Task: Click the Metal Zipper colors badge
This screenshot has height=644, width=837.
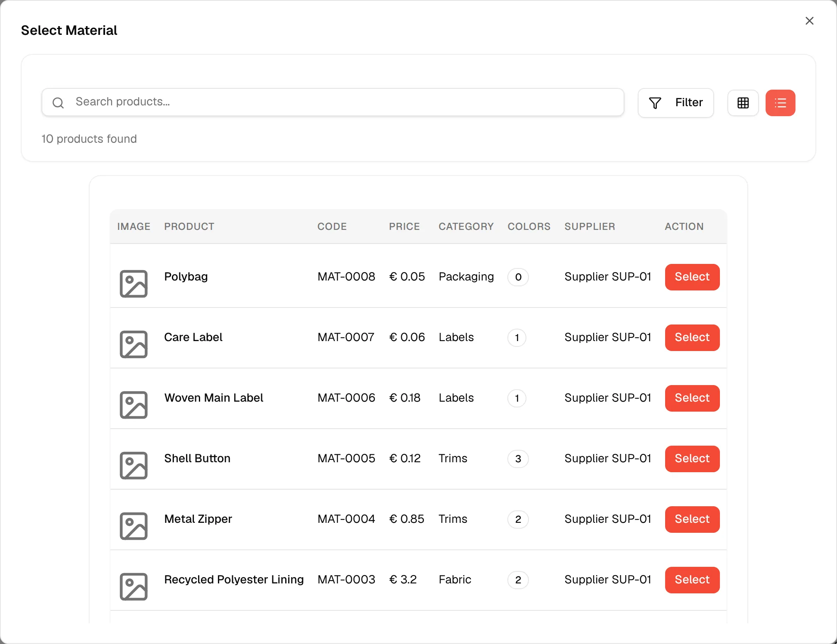Action: 518,520
